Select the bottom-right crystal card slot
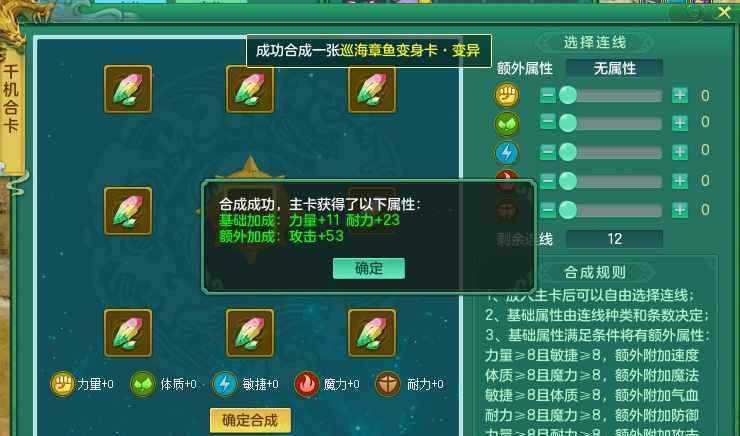740x436 pixels. point(372,333)
